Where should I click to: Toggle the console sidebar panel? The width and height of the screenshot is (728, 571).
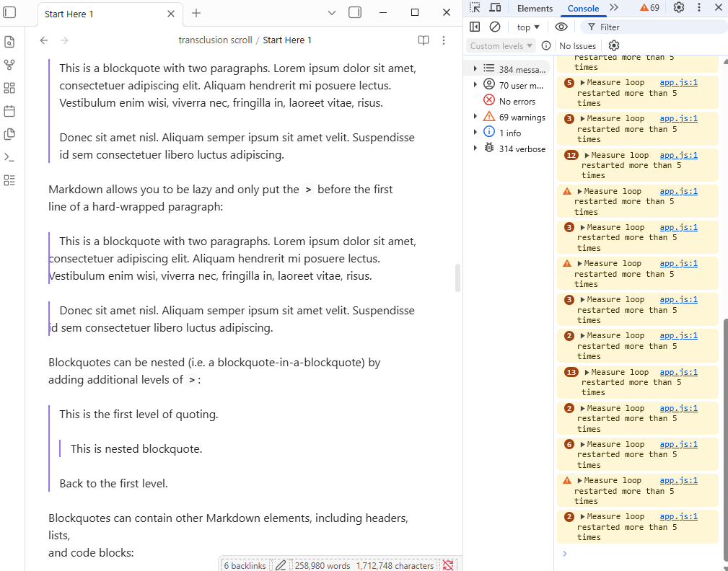(475, 27)
